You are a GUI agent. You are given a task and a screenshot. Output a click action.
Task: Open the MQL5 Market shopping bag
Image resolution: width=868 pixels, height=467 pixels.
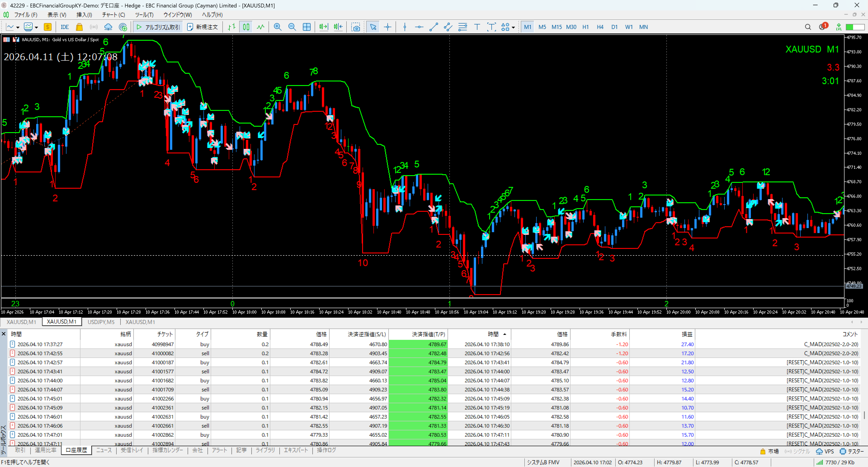click(79, 27)
